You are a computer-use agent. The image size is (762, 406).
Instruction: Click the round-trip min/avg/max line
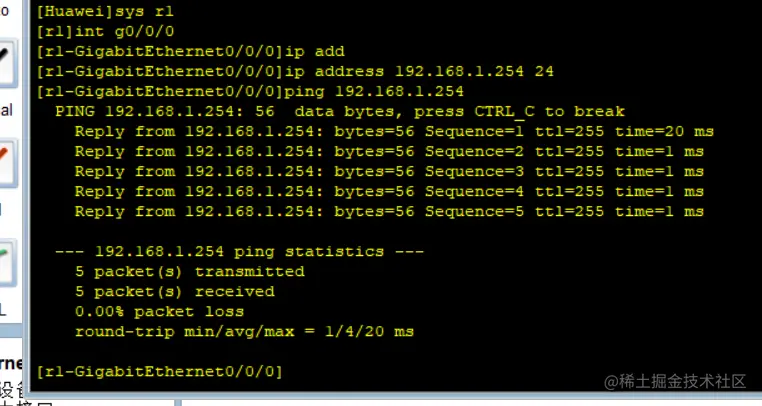[245, 332]
